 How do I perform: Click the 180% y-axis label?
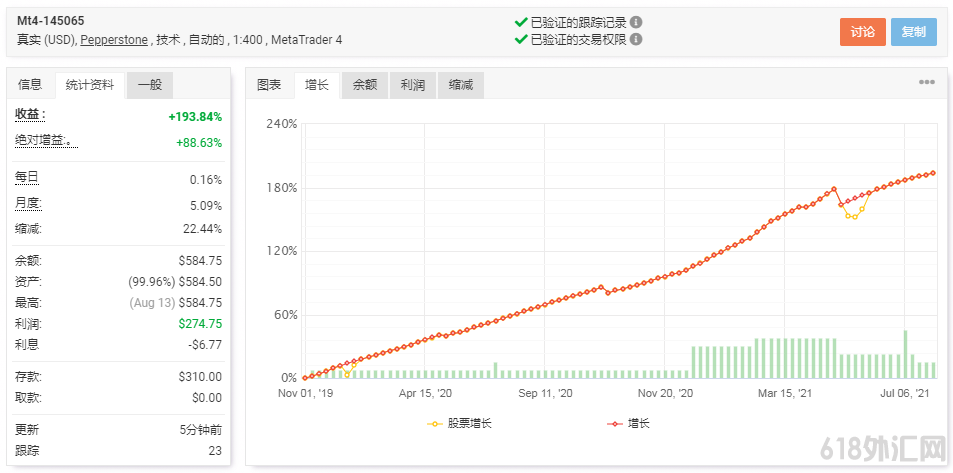[281, 188]
